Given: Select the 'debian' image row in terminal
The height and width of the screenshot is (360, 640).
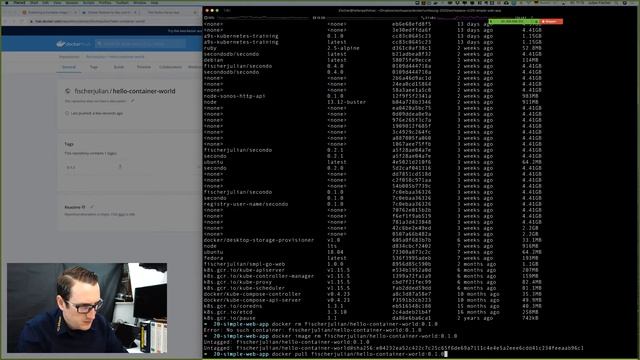Looking at the screenshot, I should (x=372, y=60).
